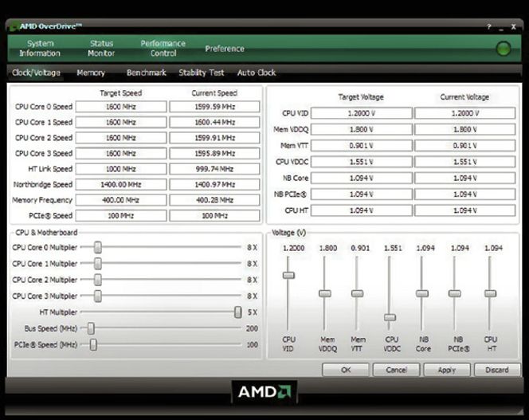Click the Mem VDDQ voltage slider handle

(325, 293)
